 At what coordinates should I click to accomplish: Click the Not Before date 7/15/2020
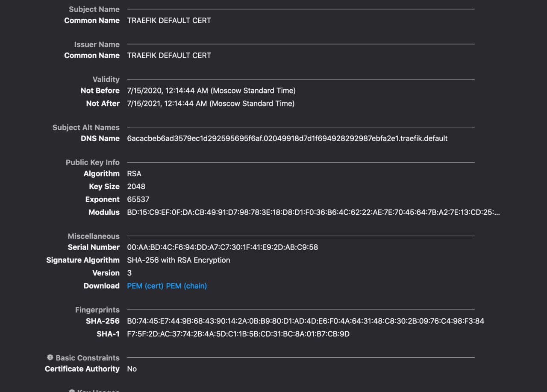[212, 91]
